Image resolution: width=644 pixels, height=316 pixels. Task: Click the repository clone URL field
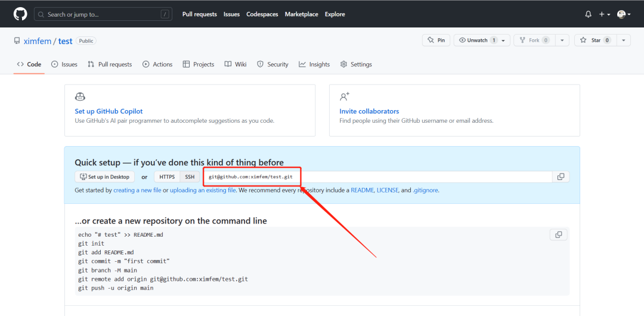click(x=378, y=176)
